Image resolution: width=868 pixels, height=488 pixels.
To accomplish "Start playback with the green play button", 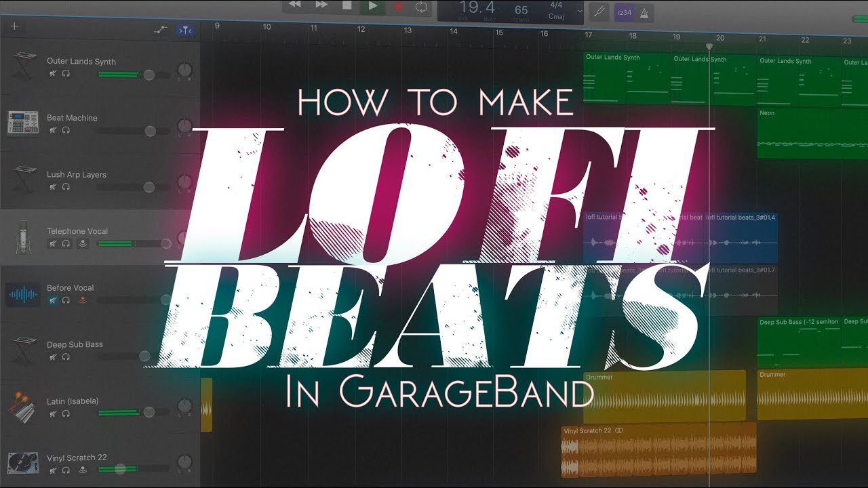I will [x=372, y=6].
